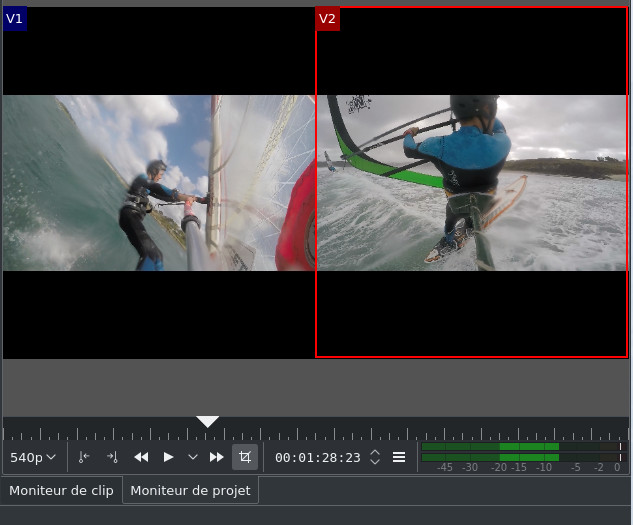Click the white playhead marker on ruler
Image resolution: width=633 pixels, height=525 pixels.
click(208, 421)
